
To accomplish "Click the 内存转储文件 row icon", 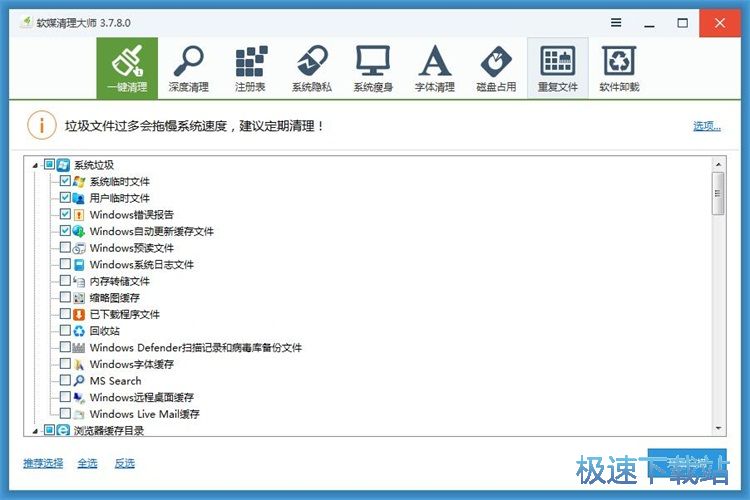I will tap(79, 281).
